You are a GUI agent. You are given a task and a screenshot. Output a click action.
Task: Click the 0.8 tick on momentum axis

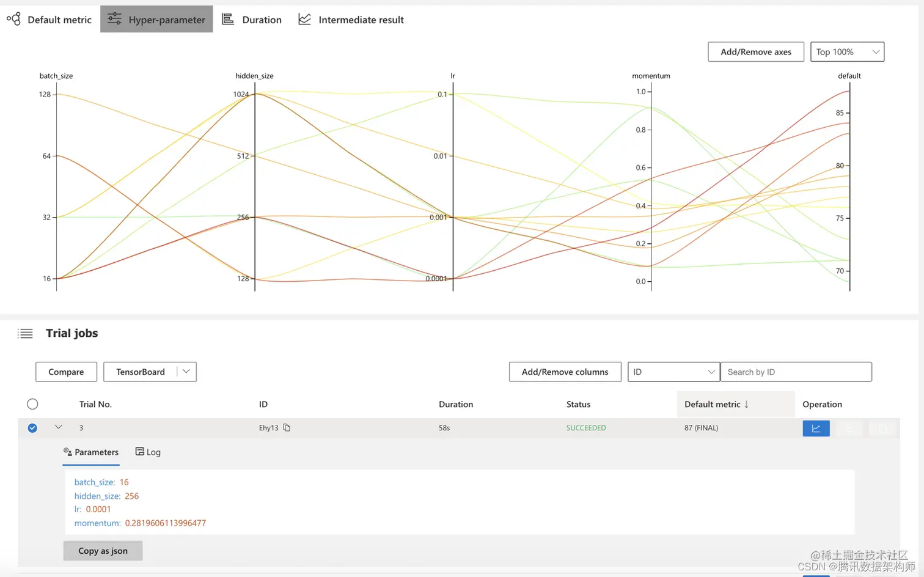click(x=640, y=130)
